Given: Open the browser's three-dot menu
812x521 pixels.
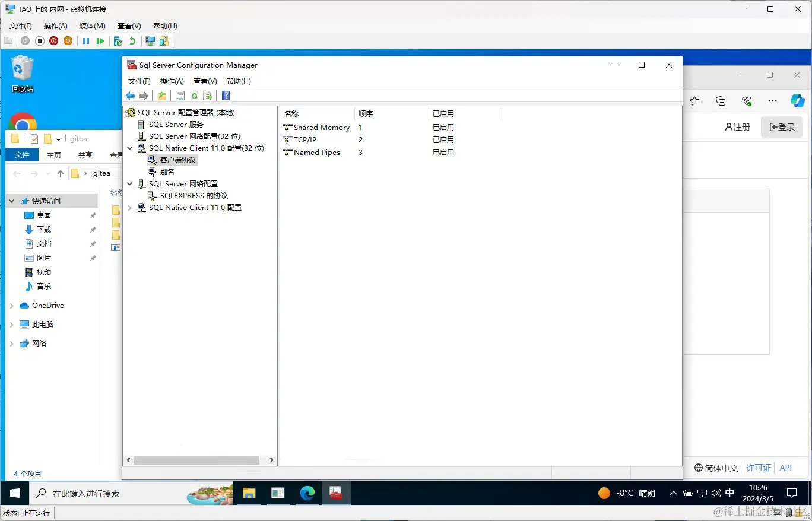Looking at the screenshot, I should click(x=772, y=101).
